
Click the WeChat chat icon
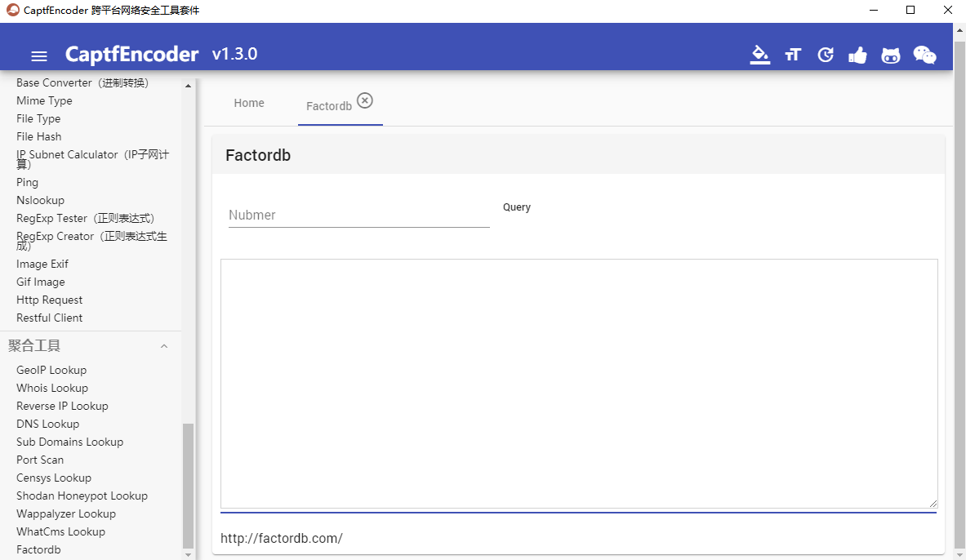[924, 55]
